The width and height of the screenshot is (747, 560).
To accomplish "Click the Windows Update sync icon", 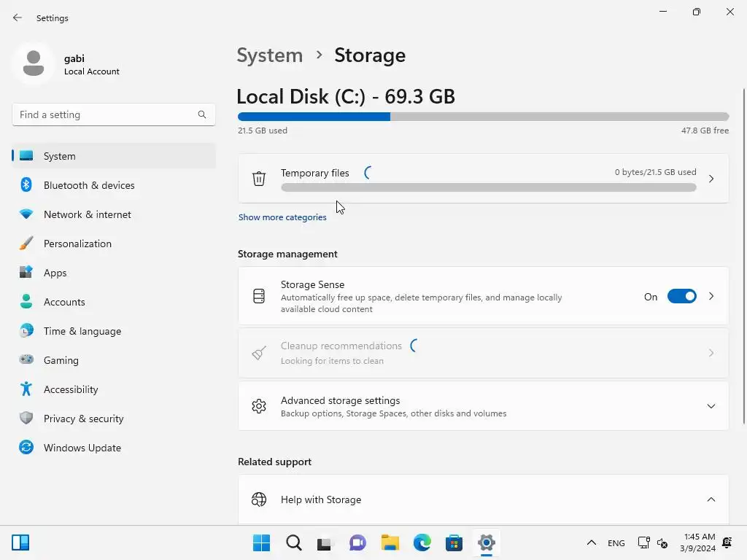I will (x=26, y=448).
